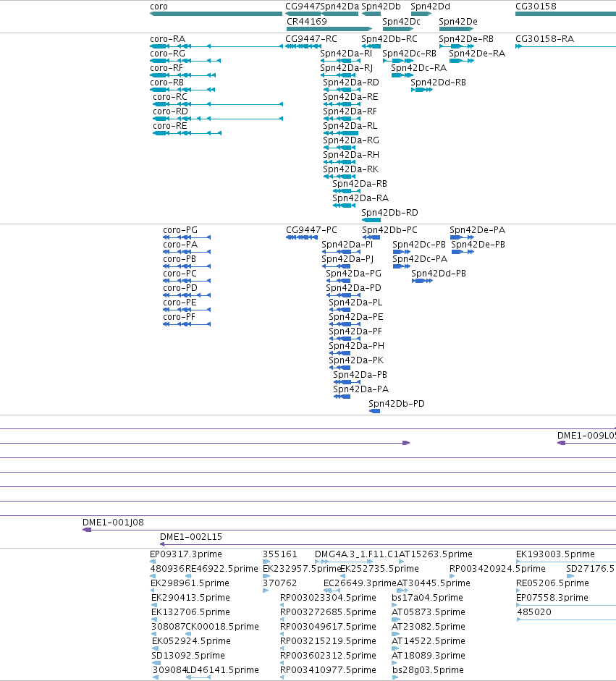Select transcript Spn42Da-RD
616x681 pixels.
(x=351, y=83)
